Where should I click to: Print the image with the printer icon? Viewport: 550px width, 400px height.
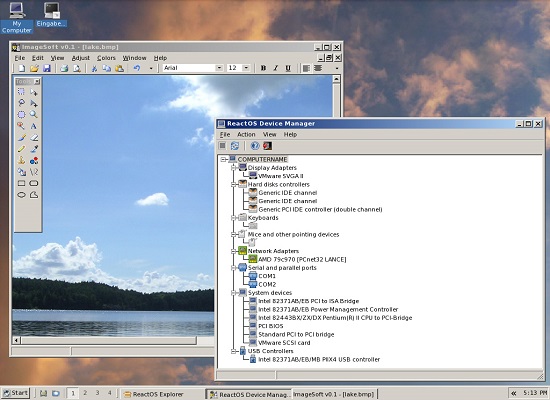click(64, 68)
